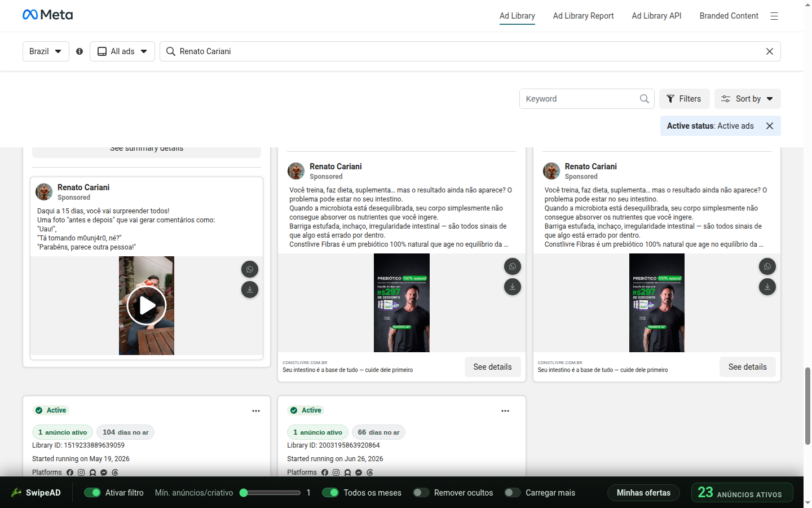Click the Messenger platform icon on the 104 dias card

coord(104,472)
